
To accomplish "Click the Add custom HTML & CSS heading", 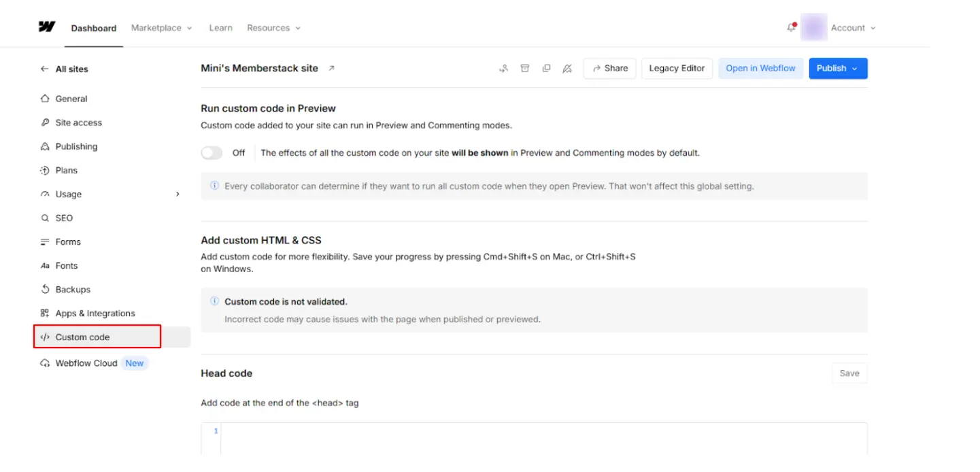I will tap(261, 240).
